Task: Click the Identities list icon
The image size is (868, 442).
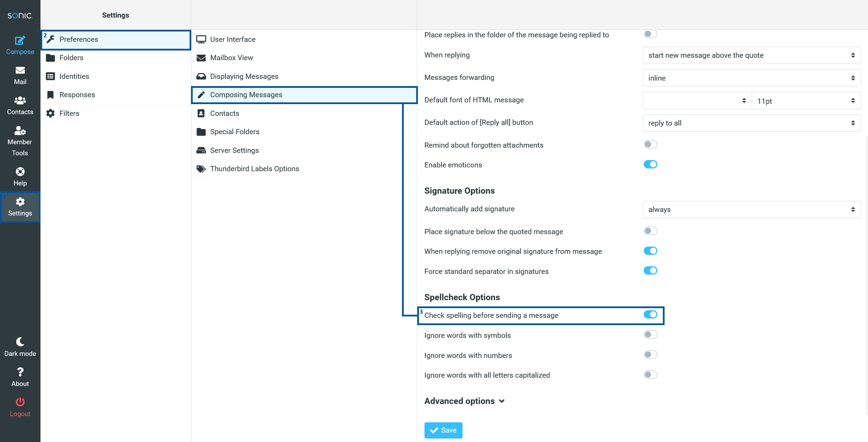Action: (51, 76)
